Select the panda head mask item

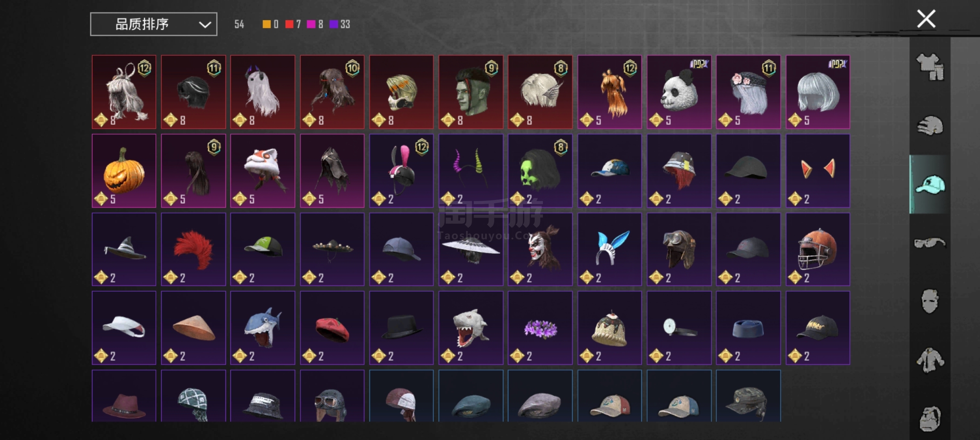679,92
